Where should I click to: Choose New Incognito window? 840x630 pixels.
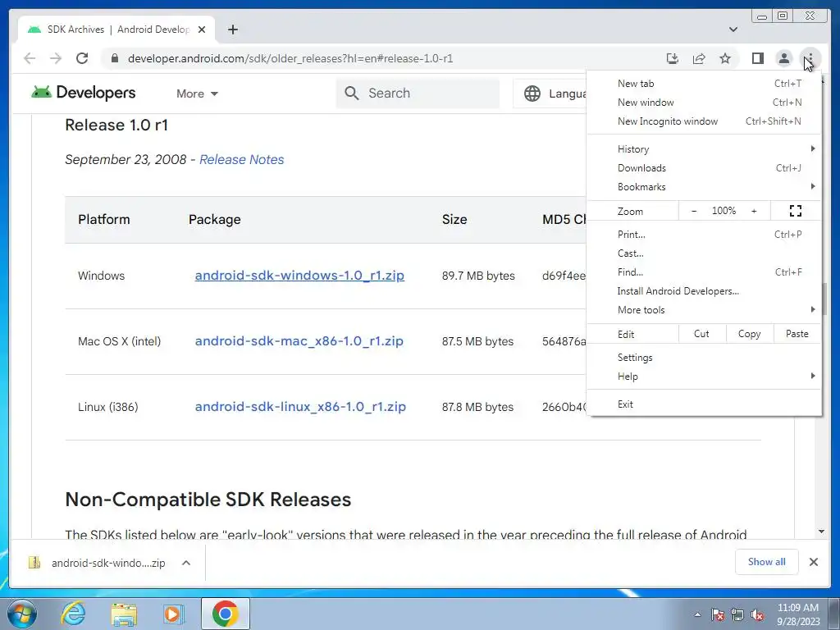click(x=704, y=121)
